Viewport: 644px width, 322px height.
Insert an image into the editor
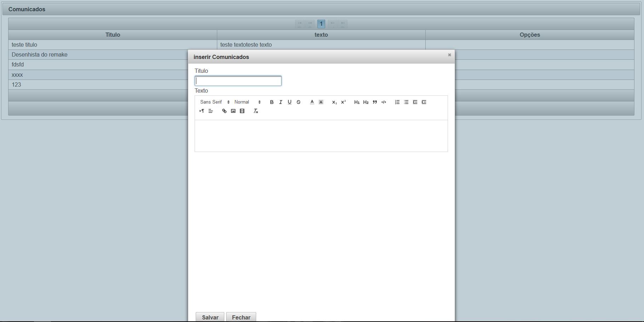click(233, 111)
